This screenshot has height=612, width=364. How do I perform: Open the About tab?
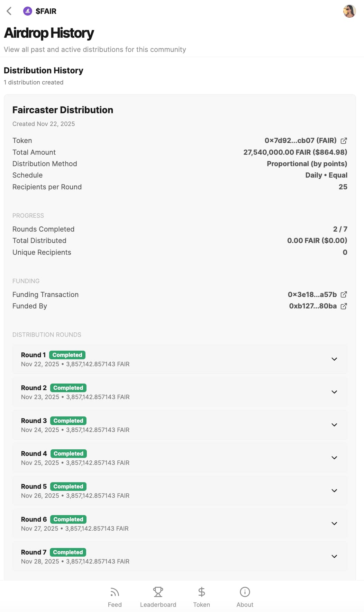click(245, 597)
